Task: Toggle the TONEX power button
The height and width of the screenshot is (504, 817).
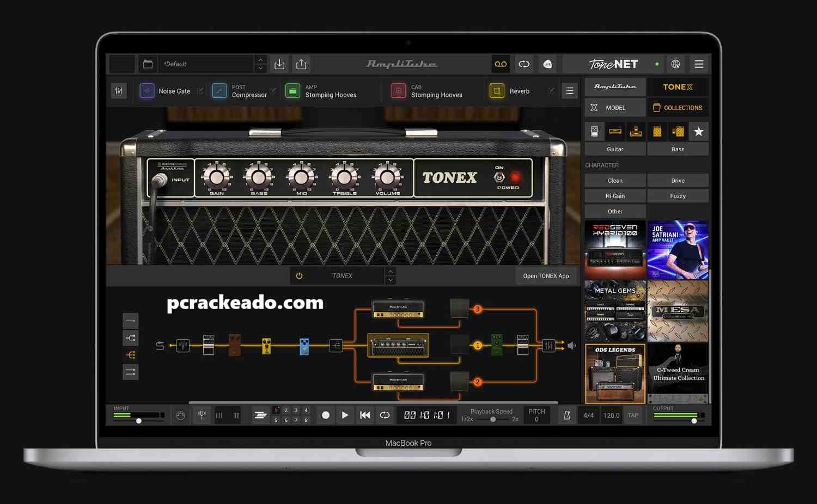Action: 299,276
